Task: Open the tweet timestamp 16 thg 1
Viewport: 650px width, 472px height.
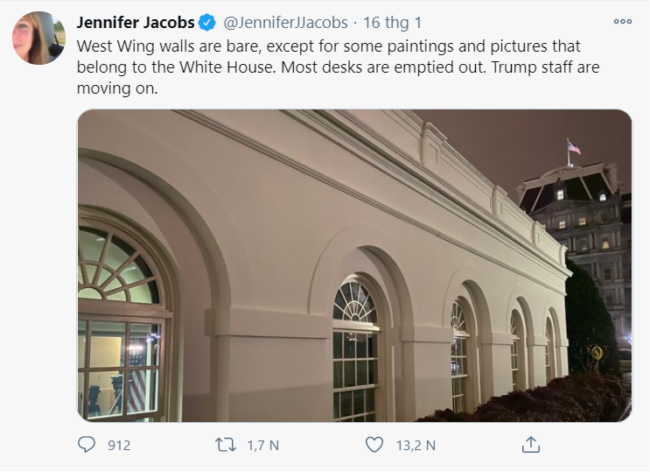Action: point(392,22)
